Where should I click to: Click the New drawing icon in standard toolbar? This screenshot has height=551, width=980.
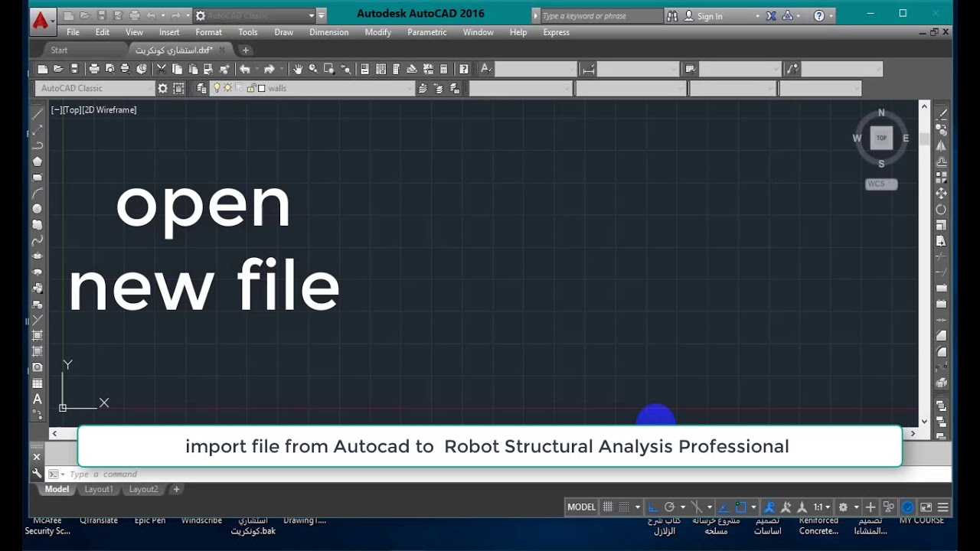click(43, 69)
